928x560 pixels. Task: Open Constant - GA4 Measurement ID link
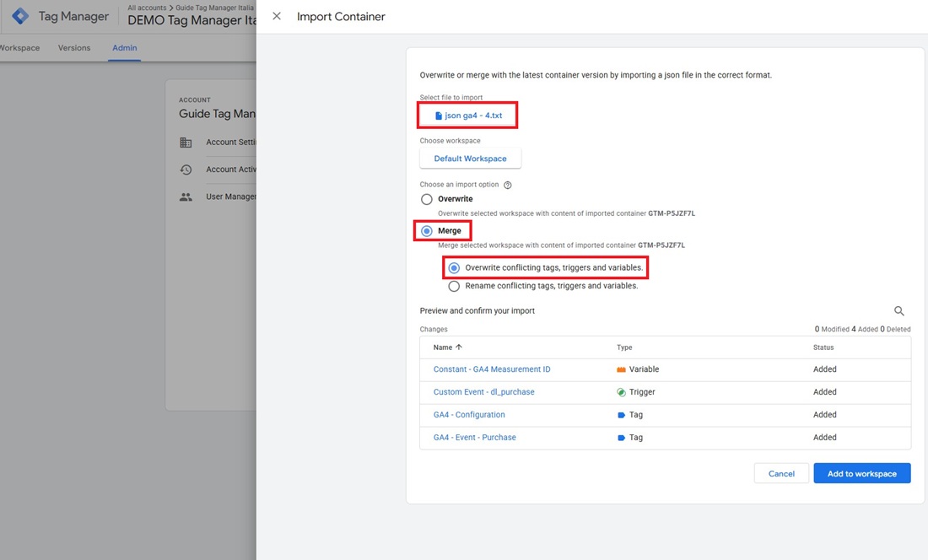click(x=491, y=369)
